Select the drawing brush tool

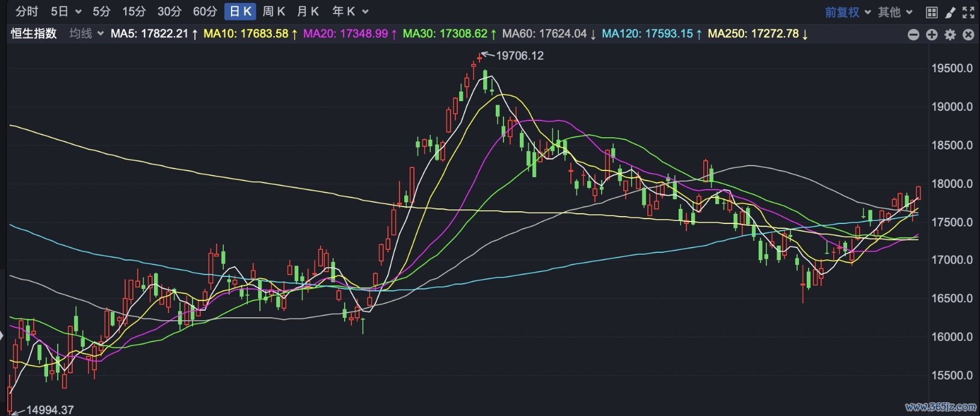click(x=950, y=12)
